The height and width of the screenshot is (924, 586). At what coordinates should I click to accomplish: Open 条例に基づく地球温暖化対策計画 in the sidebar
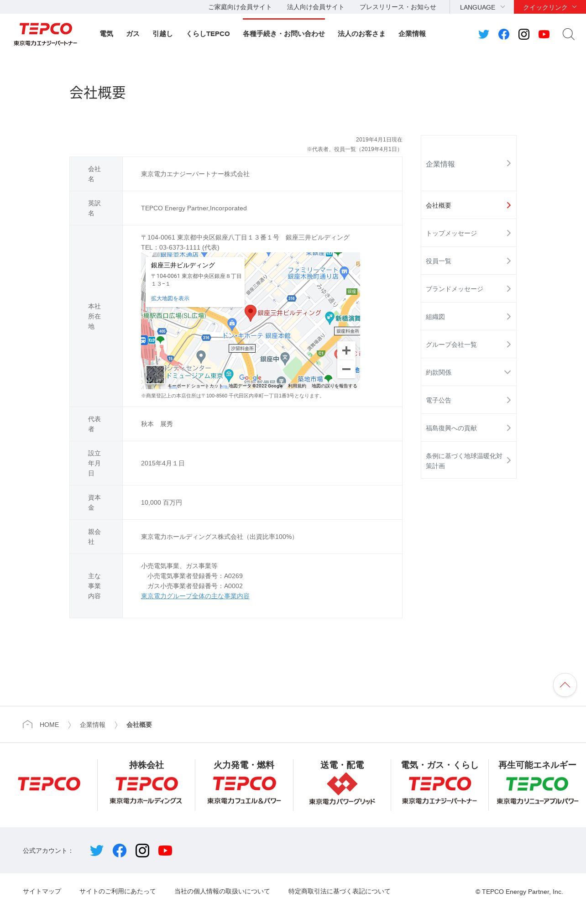click(x=469, y=460)
